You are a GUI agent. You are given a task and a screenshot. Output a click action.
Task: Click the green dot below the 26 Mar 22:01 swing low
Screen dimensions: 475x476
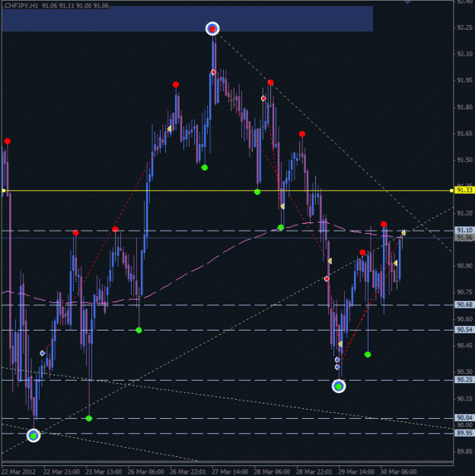[205, 168]
